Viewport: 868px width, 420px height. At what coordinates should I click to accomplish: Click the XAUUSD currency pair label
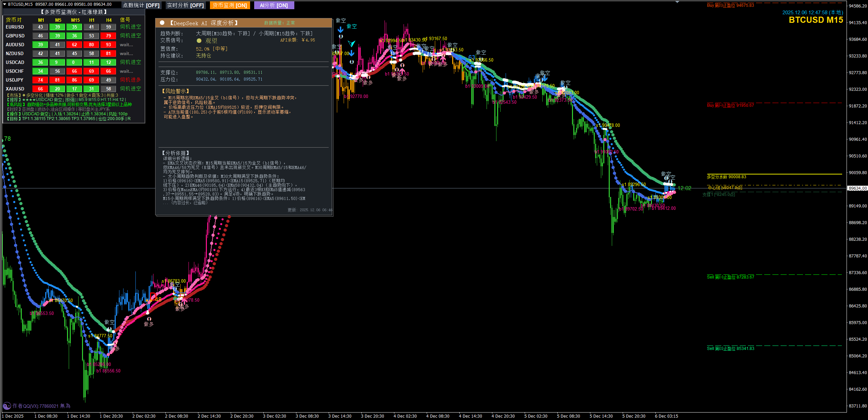(x=15, y=89)
